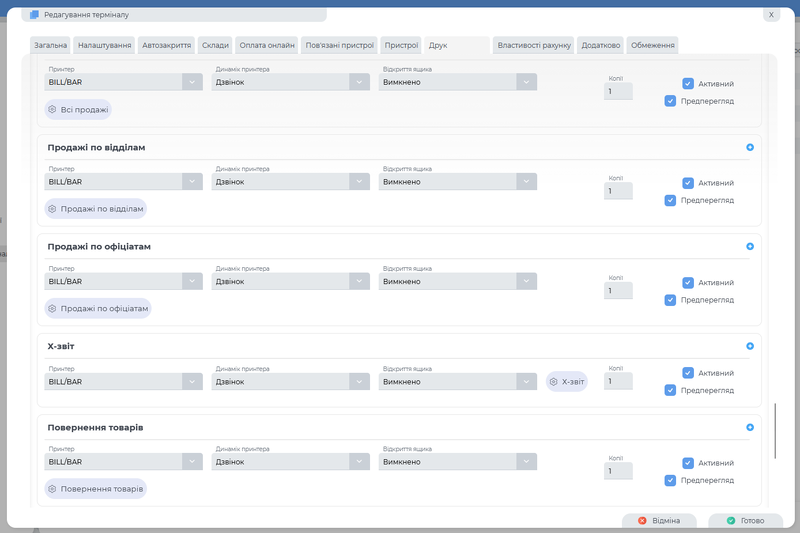Screen dimensions: 800x533
Task: Switch to the Налаштування tab
Action: point(105,45)
